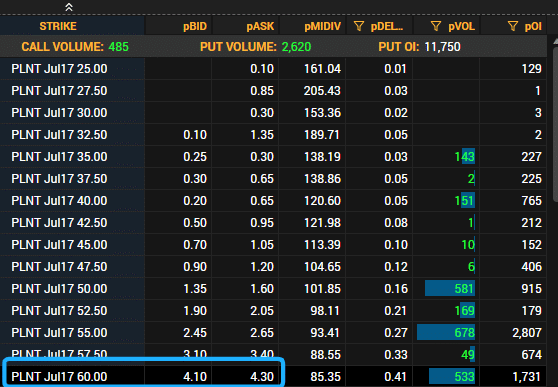Collapse panel with double chevron up icon
Image resolution: width=558 pixels, height=387 pixels.
coord(69,7)
